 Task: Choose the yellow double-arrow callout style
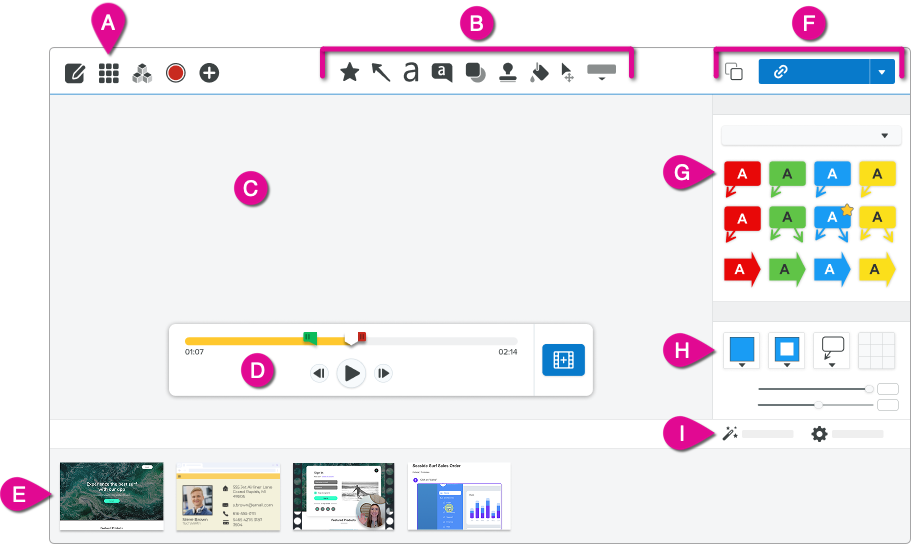[877, 224]
